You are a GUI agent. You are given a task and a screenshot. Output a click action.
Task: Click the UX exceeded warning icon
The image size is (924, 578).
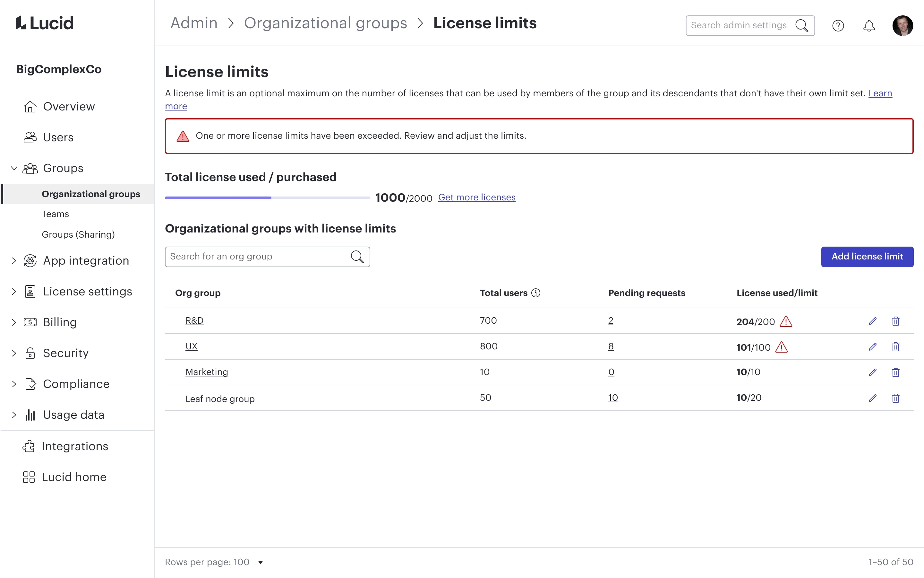[x=782, y=347]
